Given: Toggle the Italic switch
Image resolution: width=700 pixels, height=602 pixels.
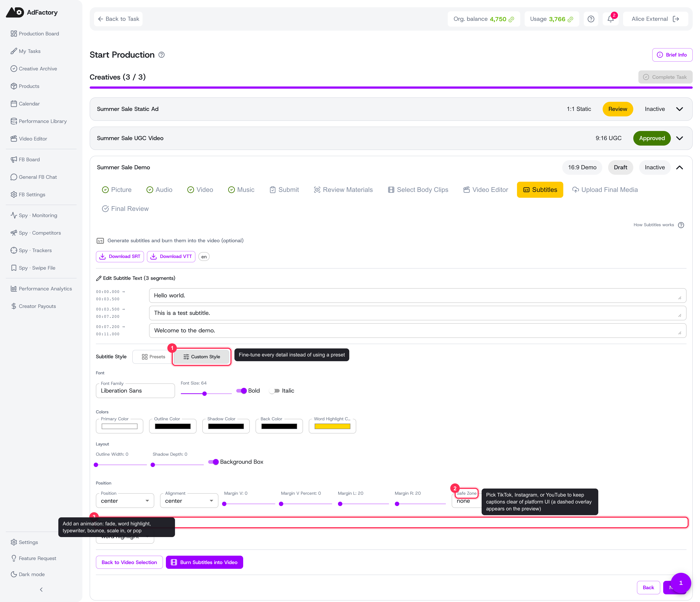Looking at the screenshot, I should [275, 391].
